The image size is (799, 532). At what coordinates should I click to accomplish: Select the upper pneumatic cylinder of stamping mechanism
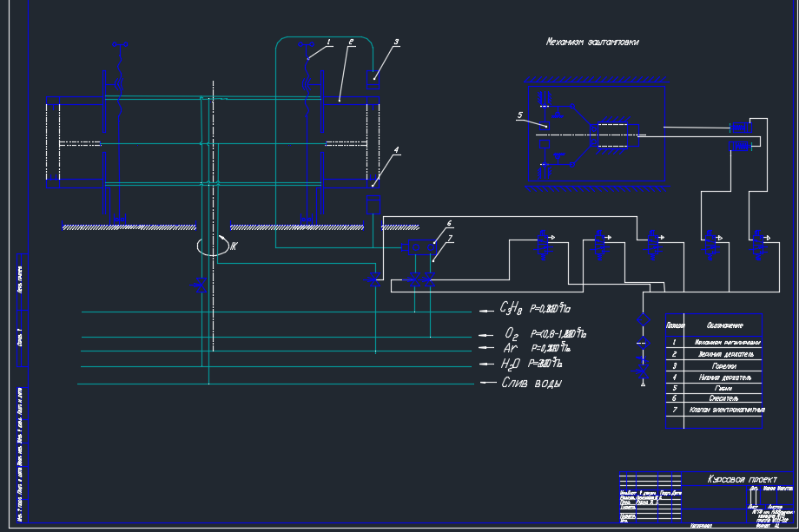tap(740, 128)
